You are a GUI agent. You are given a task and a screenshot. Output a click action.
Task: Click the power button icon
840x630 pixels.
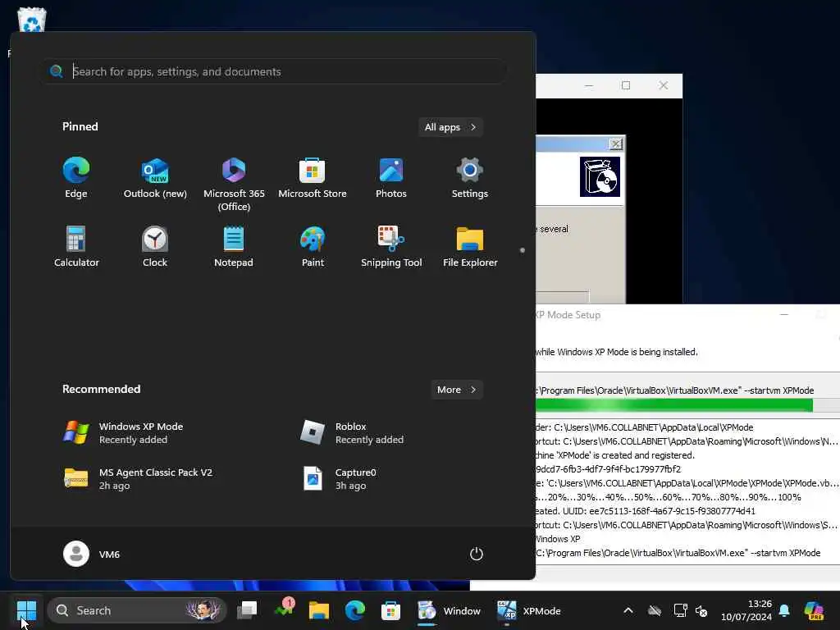coord(477,554)
